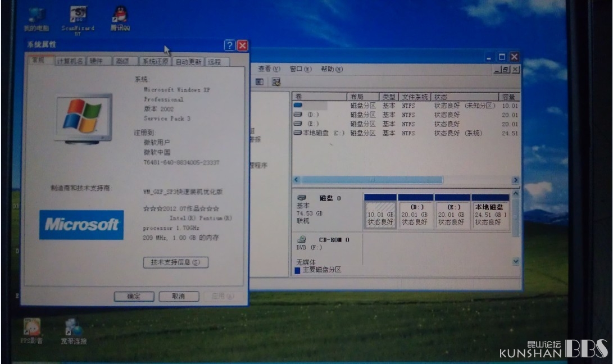Sort by the 卷 column header
The width and height of the screenshot is (613, 364).
pyautogui.click(x=319, y=97)
